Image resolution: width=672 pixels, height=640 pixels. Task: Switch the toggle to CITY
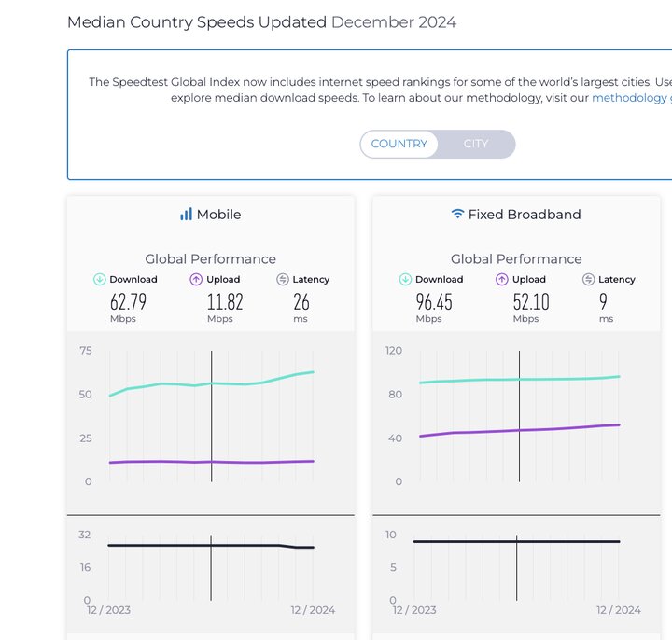476,144
